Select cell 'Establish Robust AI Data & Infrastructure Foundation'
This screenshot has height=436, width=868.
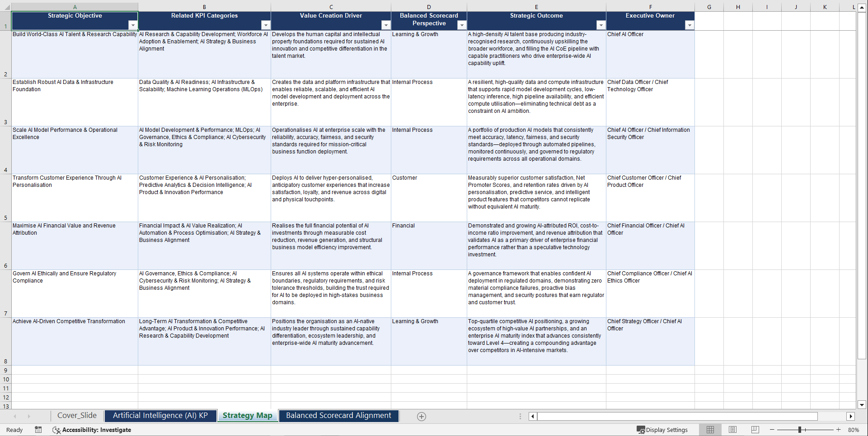(x=75, y=102)
